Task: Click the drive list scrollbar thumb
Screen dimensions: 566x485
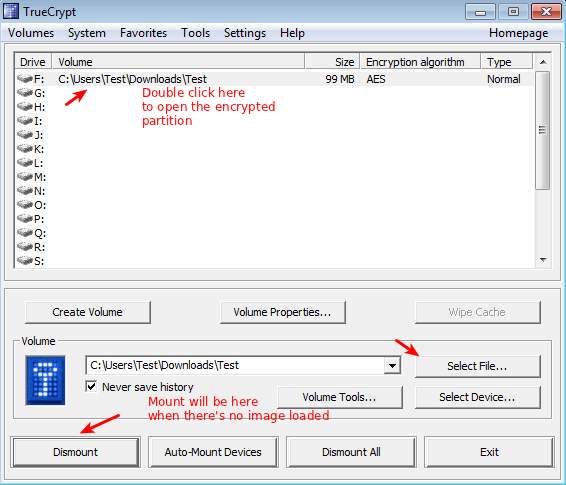Action: click(x=542, y=130)
